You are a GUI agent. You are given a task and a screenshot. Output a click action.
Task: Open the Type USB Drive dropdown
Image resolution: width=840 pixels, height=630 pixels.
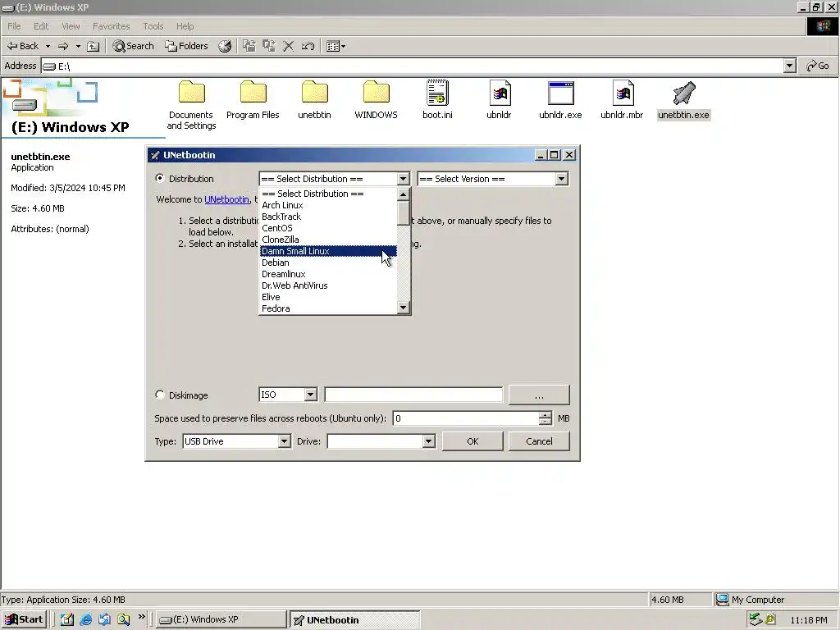236,441
